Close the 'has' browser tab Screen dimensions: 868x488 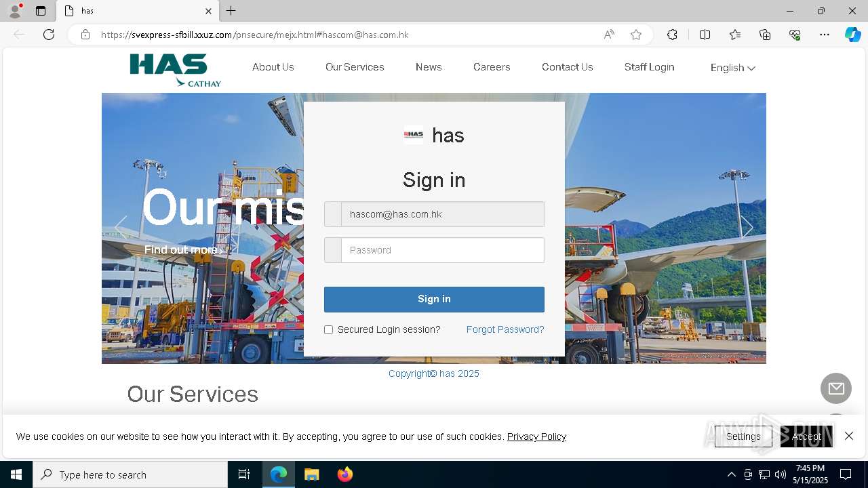tap(208, 11)
